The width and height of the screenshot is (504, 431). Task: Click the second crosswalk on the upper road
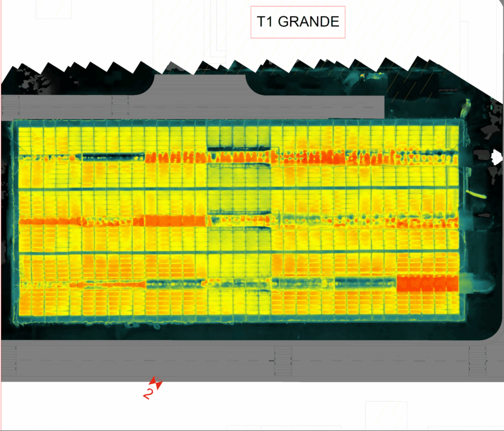120,105
